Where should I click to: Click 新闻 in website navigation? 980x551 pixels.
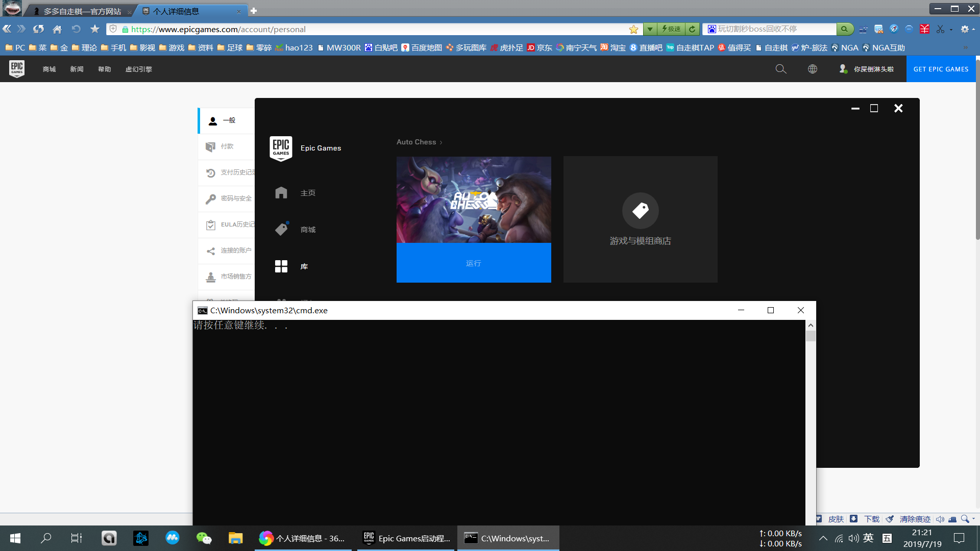point(77,69)
